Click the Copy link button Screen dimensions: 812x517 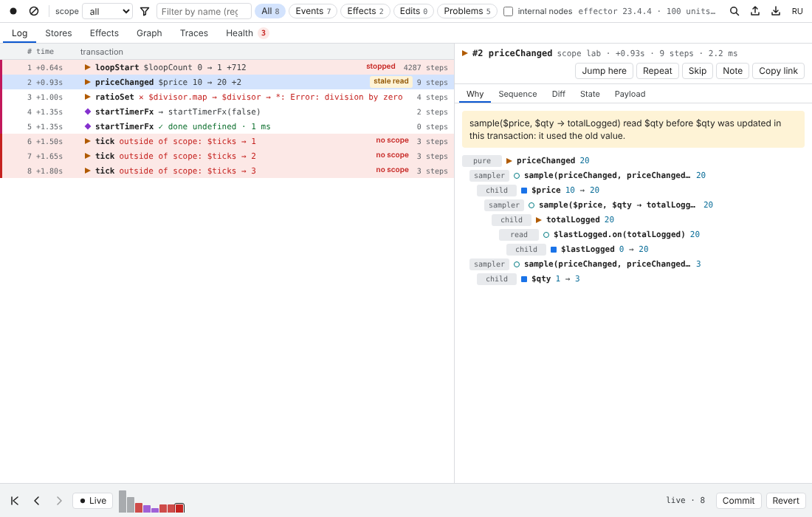[778, 71]
